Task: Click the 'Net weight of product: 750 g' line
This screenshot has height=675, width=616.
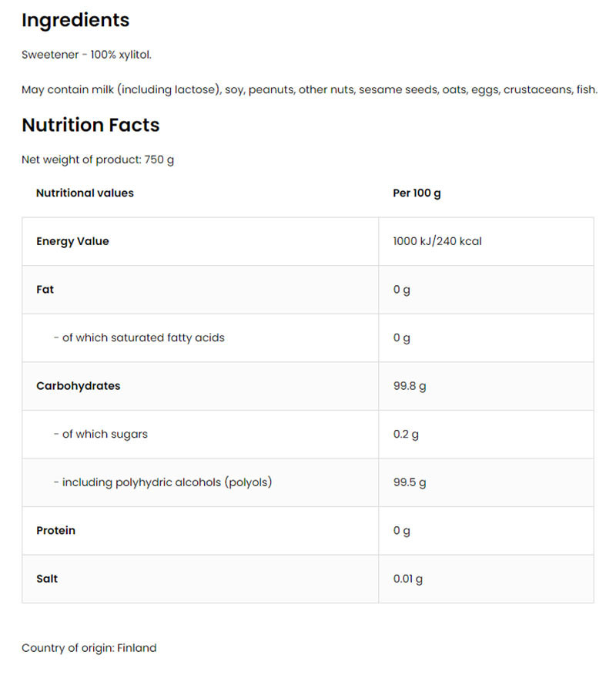Action: (x=98, y=160)
